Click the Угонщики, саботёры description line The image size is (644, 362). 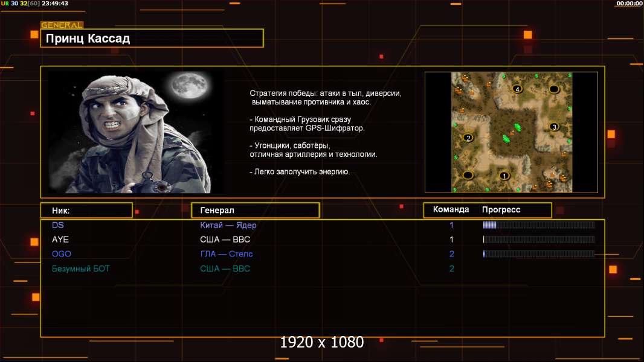click(x=314, y=150)
